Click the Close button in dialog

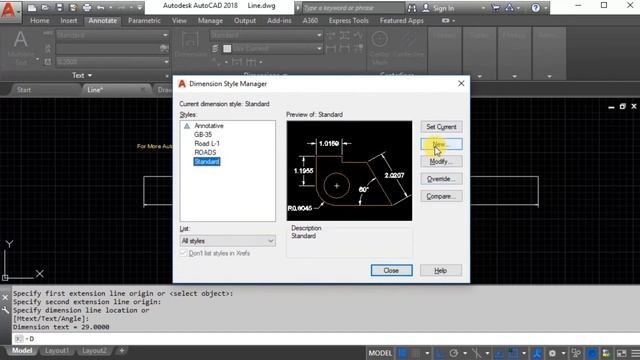tap(391, 270)
